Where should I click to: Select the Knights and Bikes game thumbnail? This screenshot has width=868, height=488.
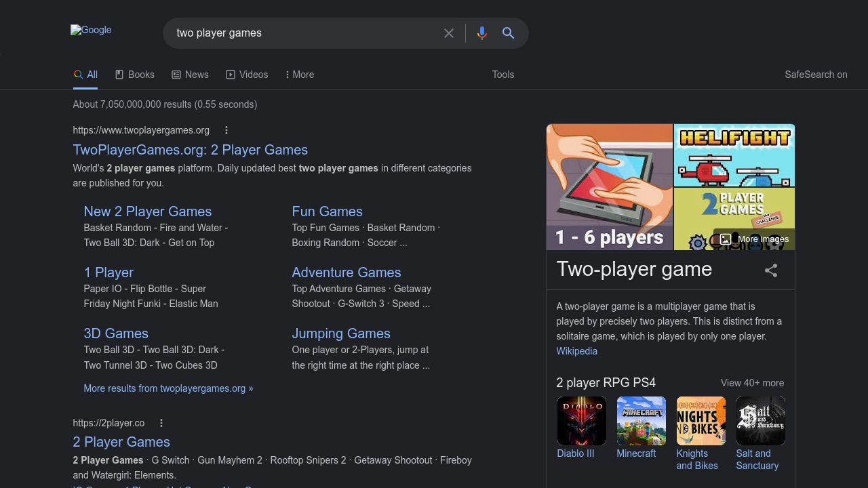[701, 421]
